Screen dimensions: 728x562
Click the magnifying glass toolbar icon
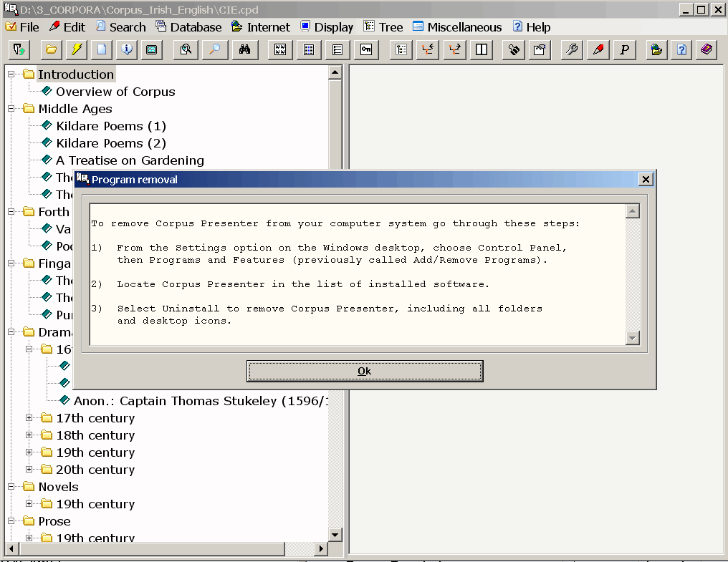pyautogui.click(x=214, y=49)
